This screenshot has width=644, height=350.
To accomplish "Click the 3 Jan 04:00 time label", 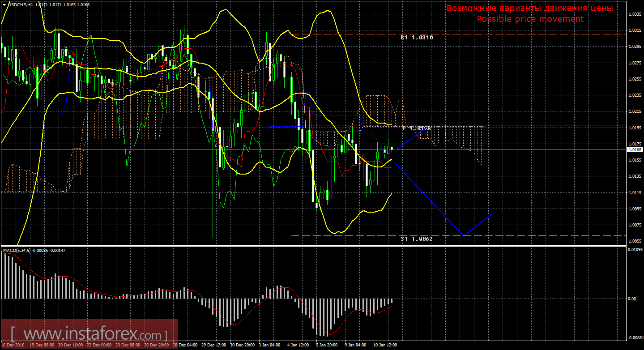I will 270,346.
